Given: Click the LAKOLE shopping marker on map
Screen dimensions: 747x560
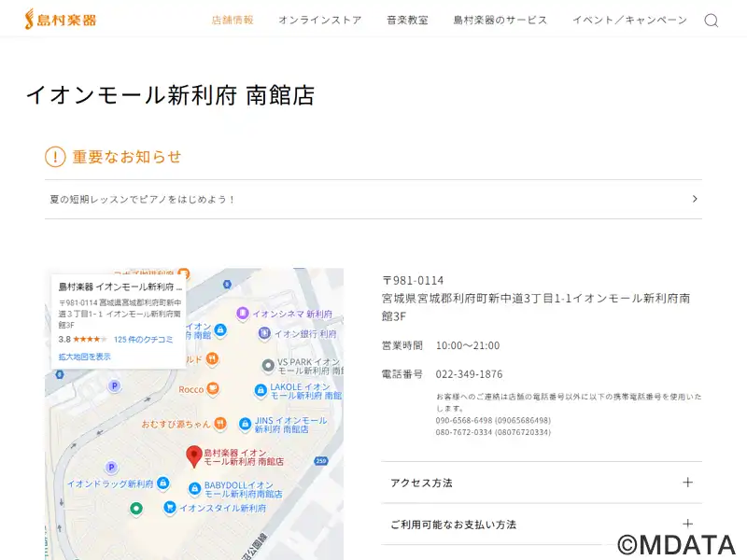Looking at the screenshot, I should pyautogui.click(x=261, y=390).
